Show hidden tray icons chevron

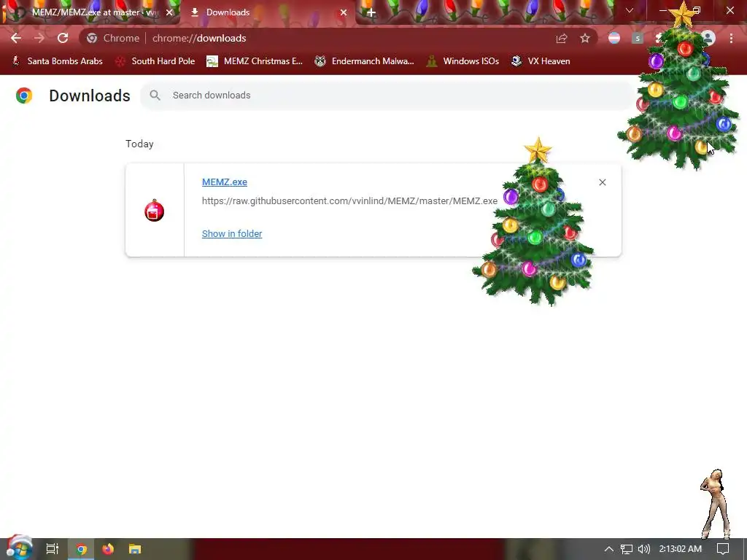[x=608, y=549]
